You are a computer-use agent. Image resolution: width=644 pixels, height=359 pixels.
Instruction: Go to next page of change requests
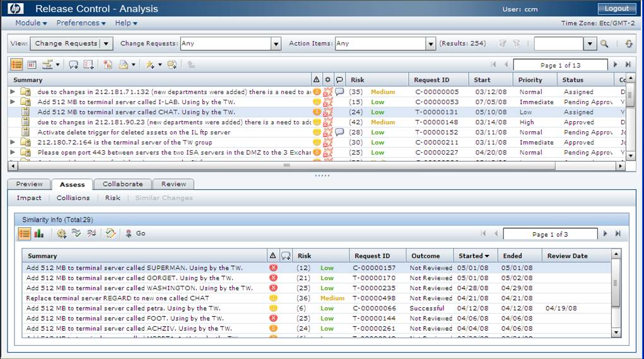(x=615, y=64)
